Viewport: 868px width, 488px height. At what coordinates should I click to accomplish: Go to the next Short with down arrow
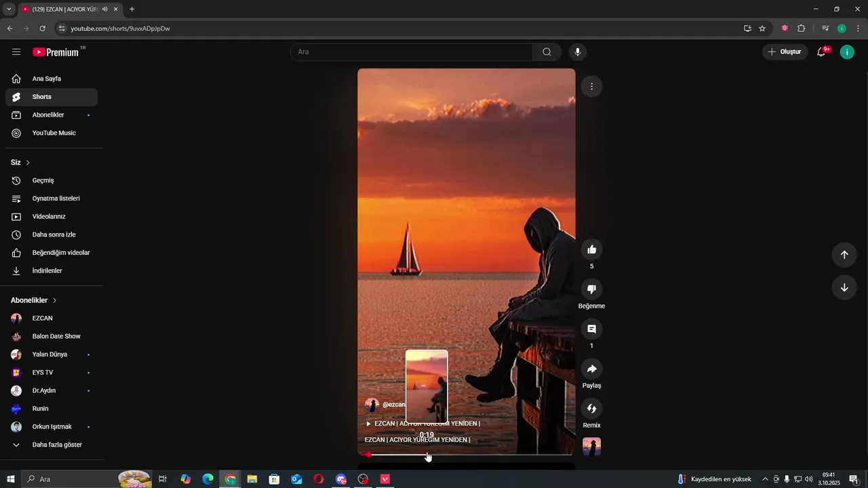[x=844, y=287]
